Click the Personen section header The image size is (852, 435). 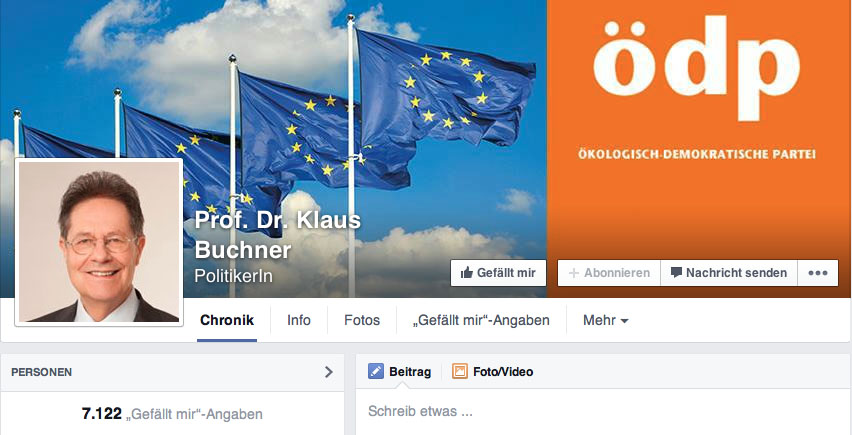[172, 372]
